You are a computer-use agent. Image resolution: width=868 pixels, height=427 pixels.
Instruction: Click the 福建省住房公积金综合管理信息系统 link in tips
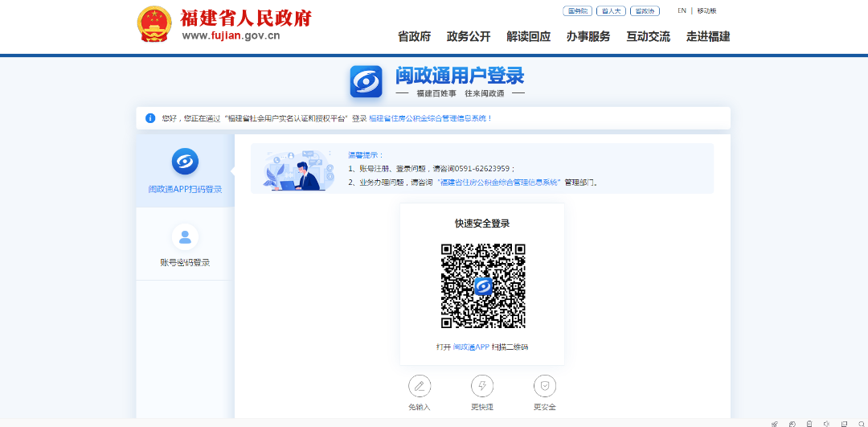click(x=499, y=183)
